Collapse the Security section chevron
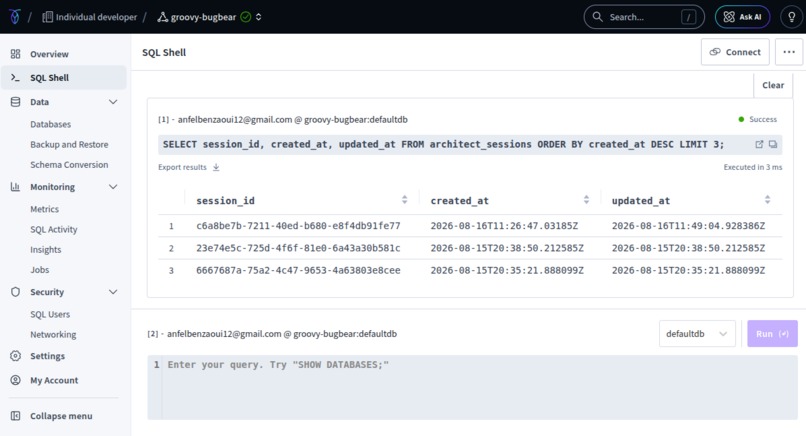806x436 pixels. tap(113, 292)
